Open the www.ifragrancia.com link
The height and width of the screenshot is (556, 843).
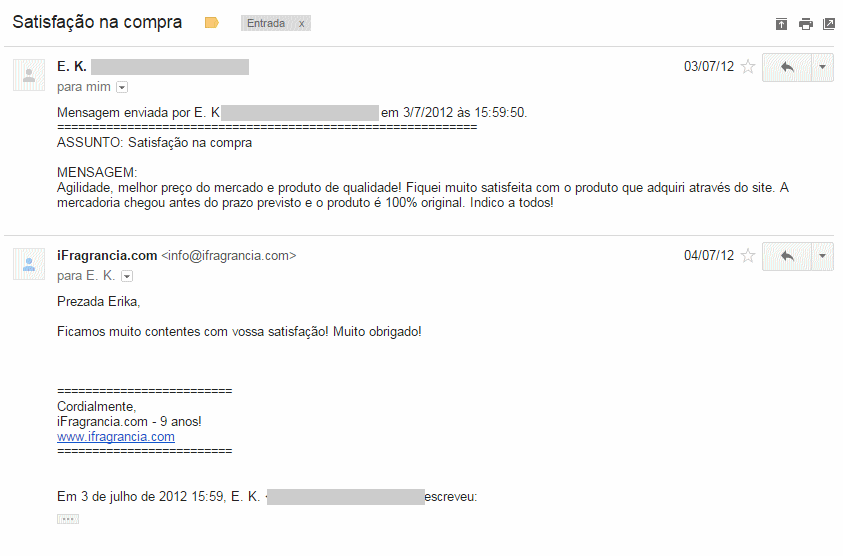116,437
